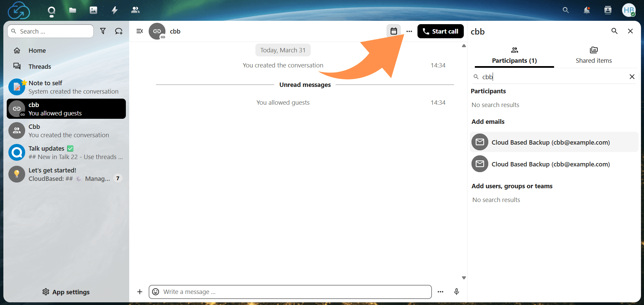
Task: Start a new conversation via the speech-bubble icon
Action: pyautogui.click(x=118, y=31)
